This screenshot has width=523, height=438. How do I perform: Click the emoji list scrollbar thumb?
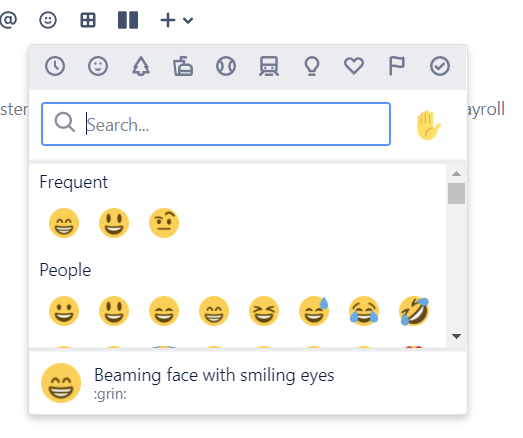pos(456,193)
